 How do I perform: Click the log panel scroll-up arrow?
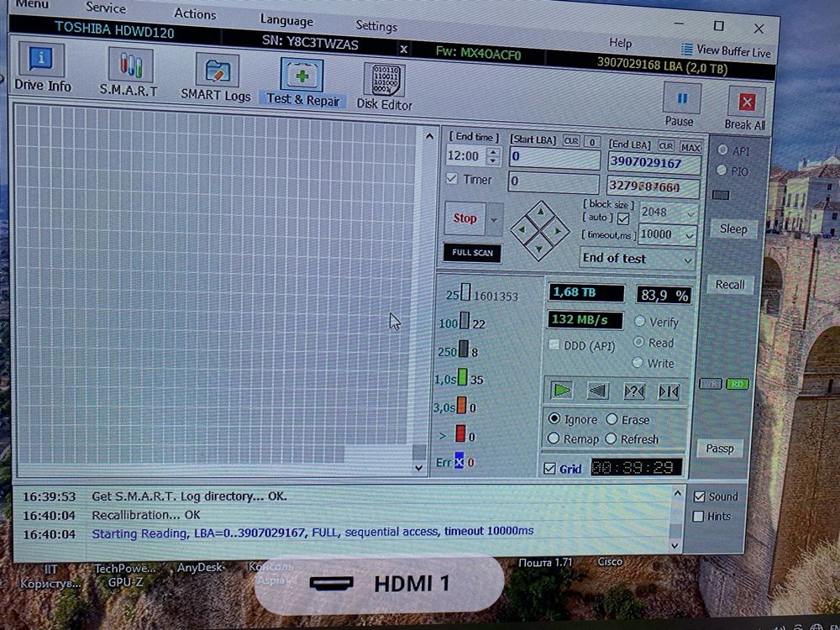(x=677, y=493)
